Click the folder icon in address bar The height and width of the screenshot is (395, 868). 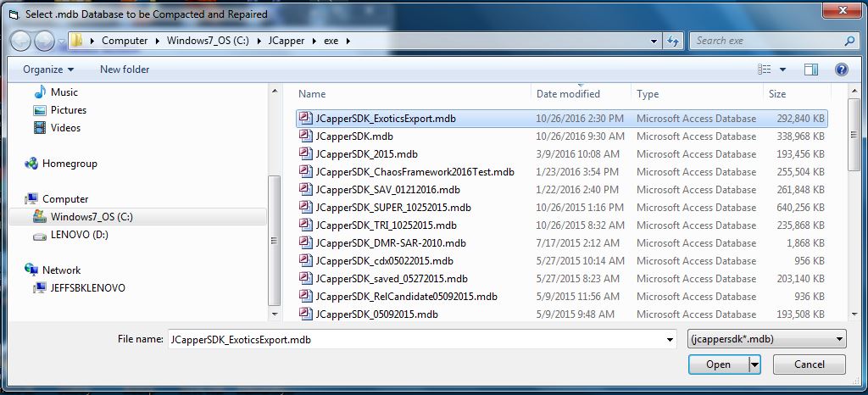[x=77, y=41]
